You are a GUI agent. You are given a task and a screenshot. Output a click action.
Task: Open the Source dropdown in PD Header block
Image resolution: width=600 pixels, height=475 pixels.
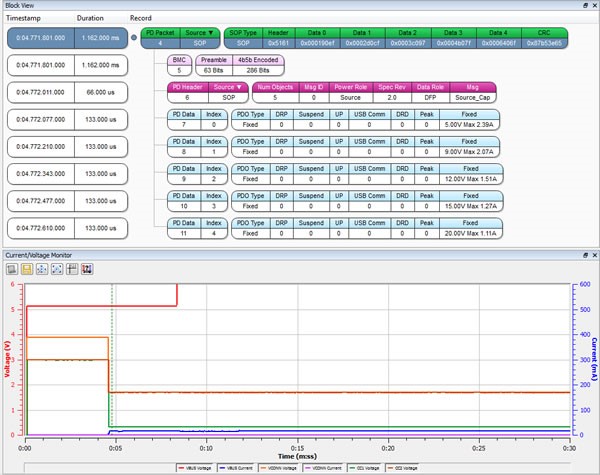click(228, 87)
